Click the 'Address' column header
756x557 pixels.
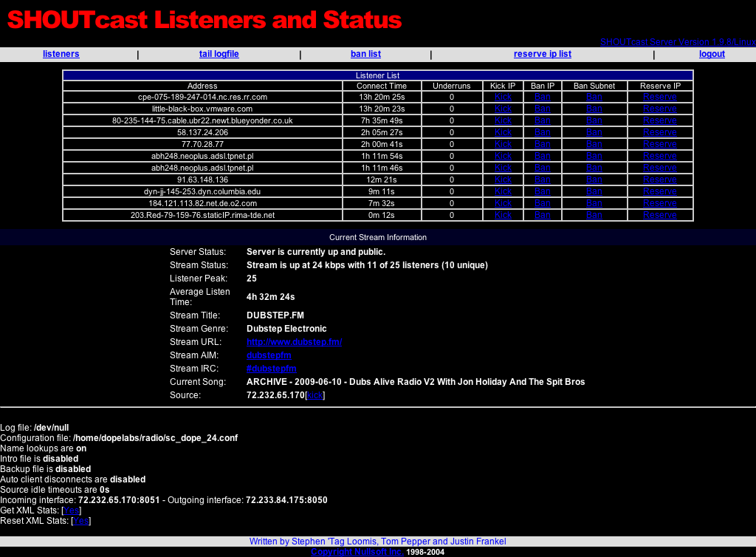click(202, 86)
